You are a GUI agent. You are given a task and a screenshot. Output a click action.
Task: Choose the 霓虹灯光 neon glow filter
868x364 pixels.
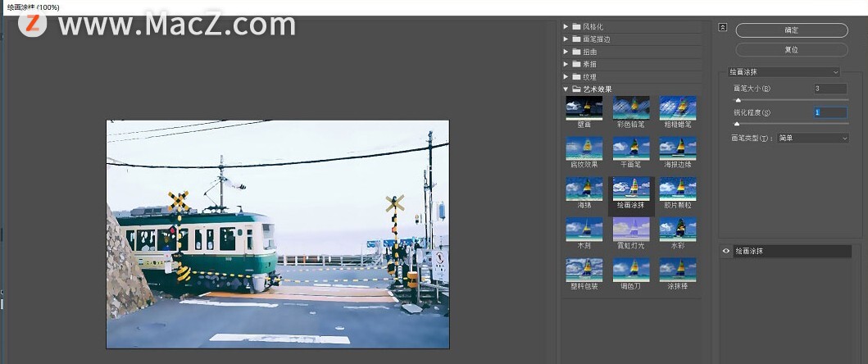(x=631, y=229)
